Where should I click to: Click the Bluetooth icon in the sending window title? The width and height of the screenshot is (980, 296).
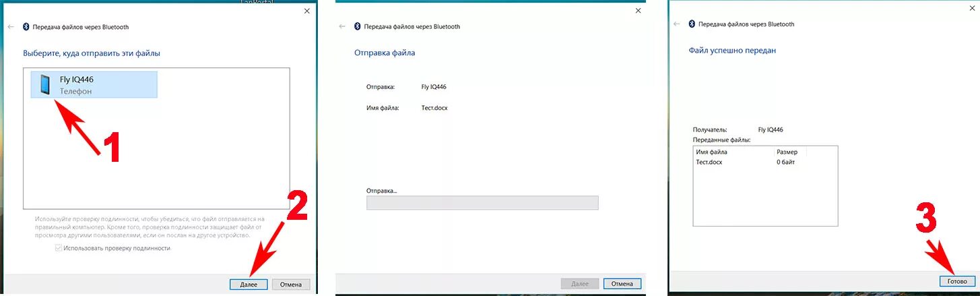(x=358, y=27)
